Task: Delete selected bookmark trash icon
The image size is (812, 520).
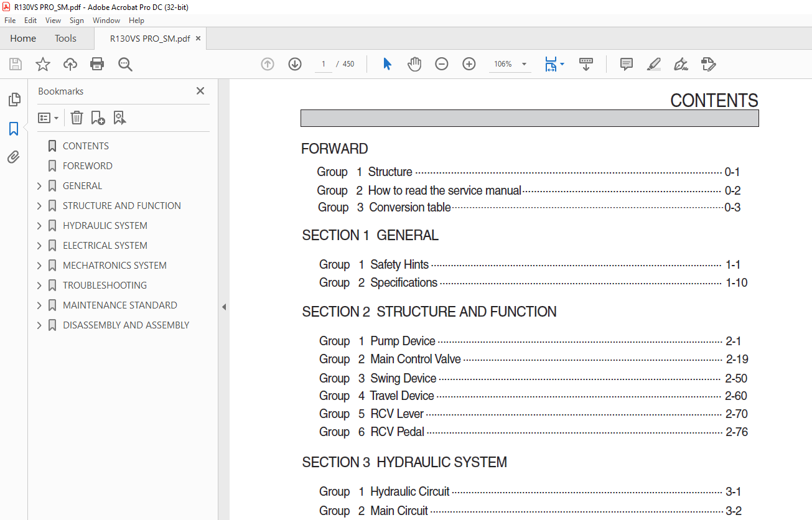Action: click(x=77, y=118)
